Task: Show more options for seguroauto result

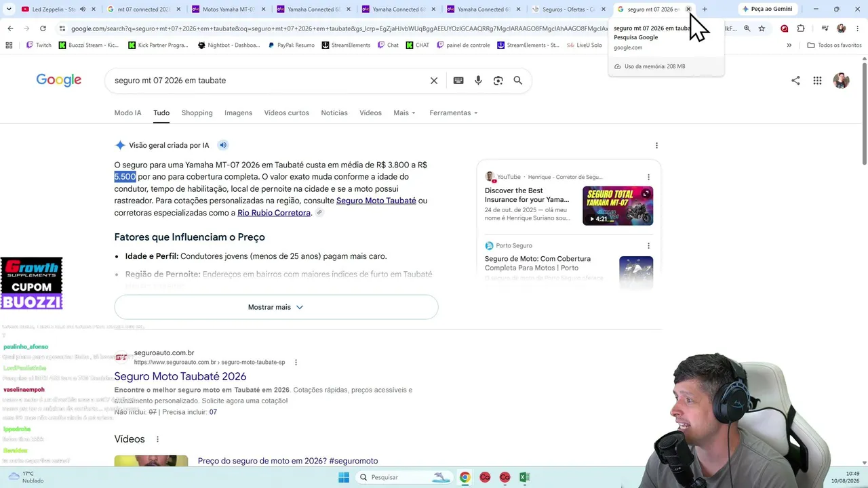Action: [x=296, y=363]
